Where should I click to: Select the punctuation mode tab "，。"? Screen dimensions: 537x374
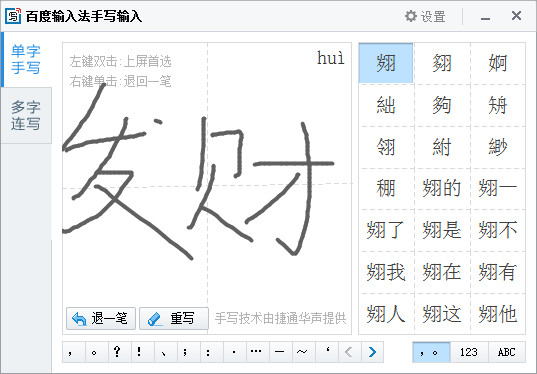coord(431,352)
